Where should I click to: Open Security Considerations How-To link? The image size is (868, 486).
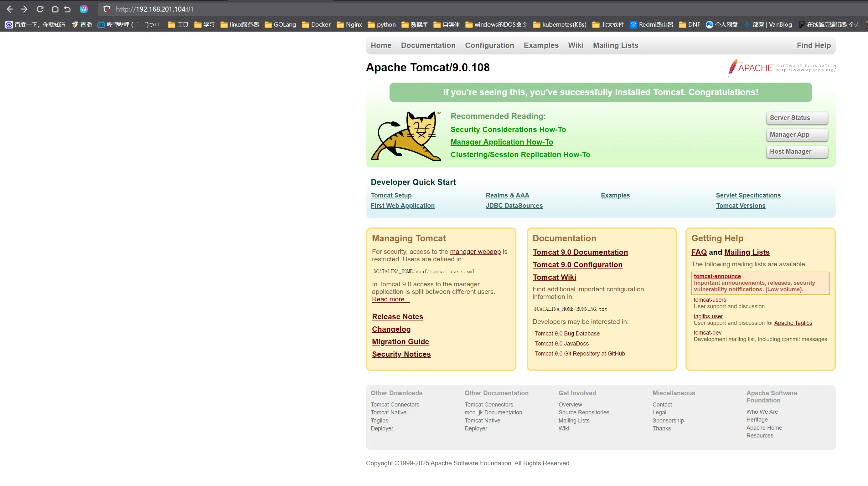tap(508, 130)
